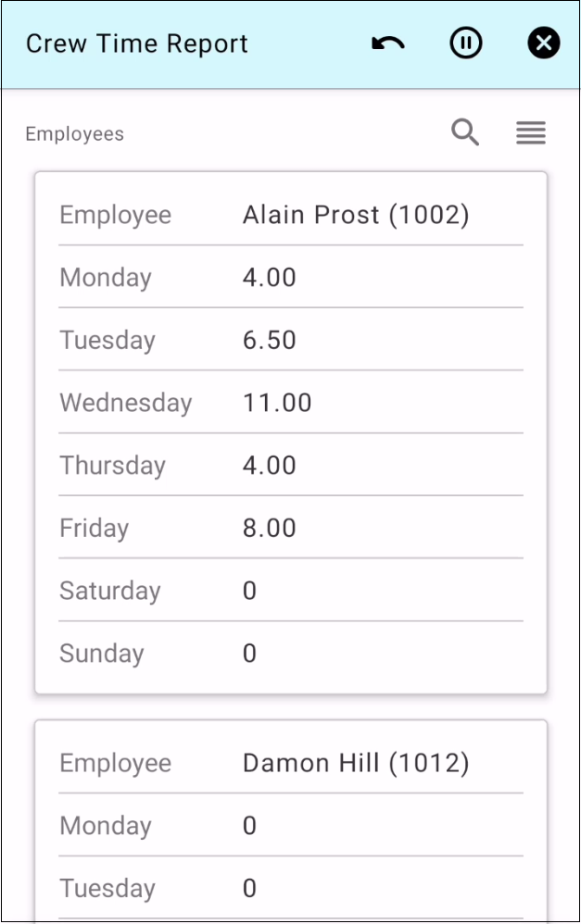Click the Wednesday hours value 11.00
The width and height of the screenshot is (581, 924).
click(277, 403)
